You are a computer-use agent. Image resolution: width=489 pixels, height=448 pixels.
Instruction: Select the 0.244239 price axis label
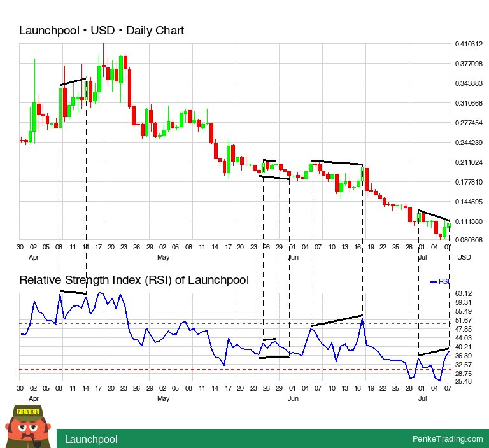coord(469,143)
